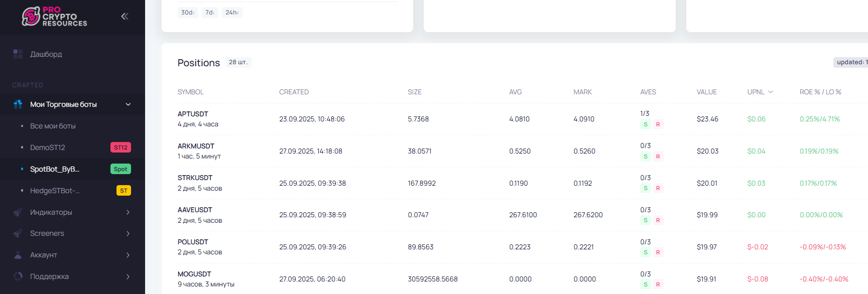868x294 pixels.
Task: Click the S badge for APTUSDT
Action: click(x=646, y=124)
